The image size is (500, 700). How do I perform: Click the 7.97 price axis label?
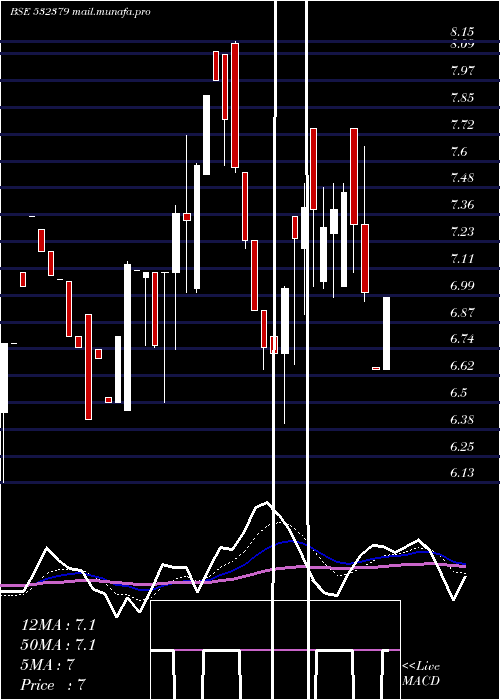(x=462, y=71)
